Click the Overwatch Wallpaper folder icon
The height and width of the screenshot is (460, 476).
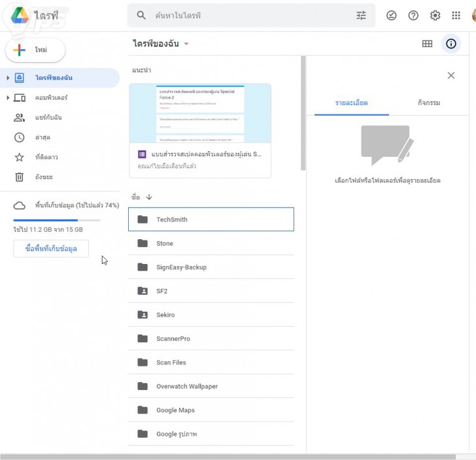tap(143, 386)
